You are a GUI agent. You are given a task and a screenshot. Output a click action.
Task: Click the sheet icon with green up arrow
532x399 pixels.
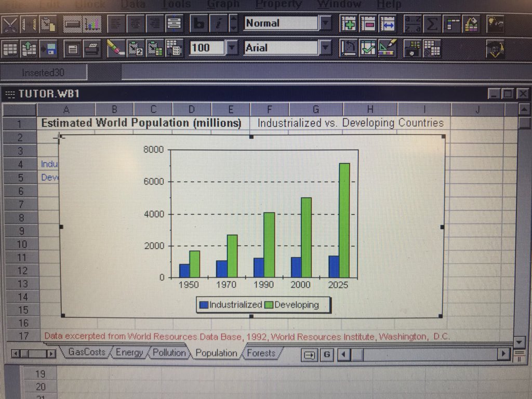click(x=29, y=49)
